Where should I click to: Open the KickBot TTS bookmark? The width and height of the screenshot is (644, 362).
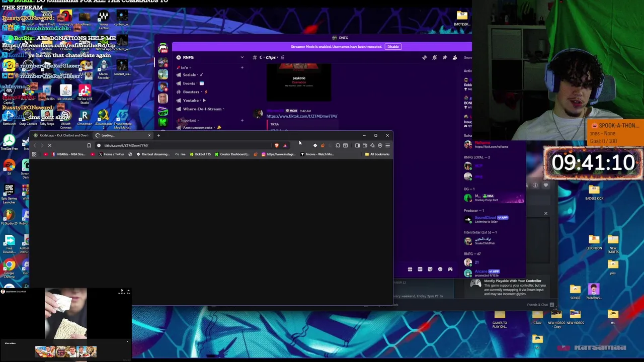[x=200, y=154]
